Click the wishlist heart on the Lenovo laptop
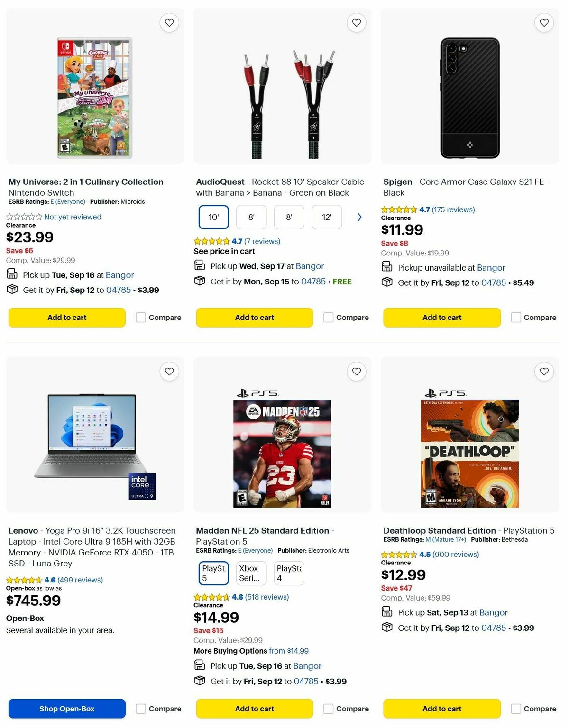 click(169, 372)
